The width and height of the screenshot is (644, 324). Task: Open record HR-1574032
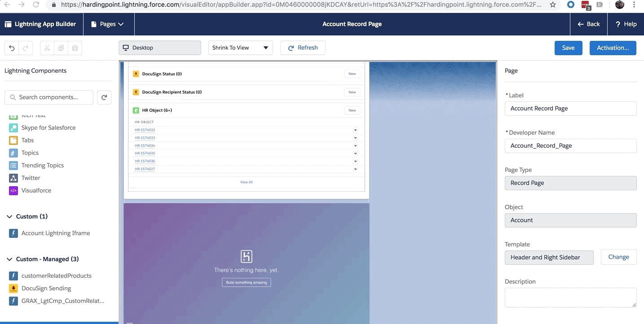[x=145, y=130]
